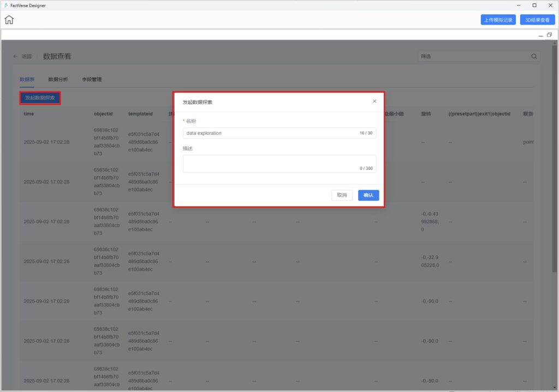Click the objectid column header

tap(103, 114)
